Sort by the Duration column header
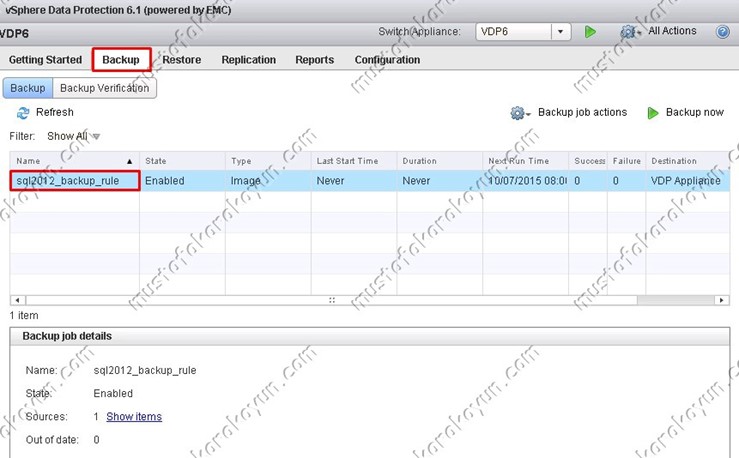 tap(439, 161)
